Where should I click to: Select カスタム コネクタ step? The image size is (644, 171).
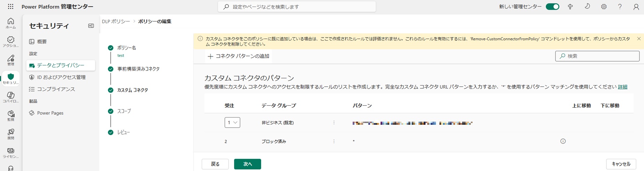[132, 90]
